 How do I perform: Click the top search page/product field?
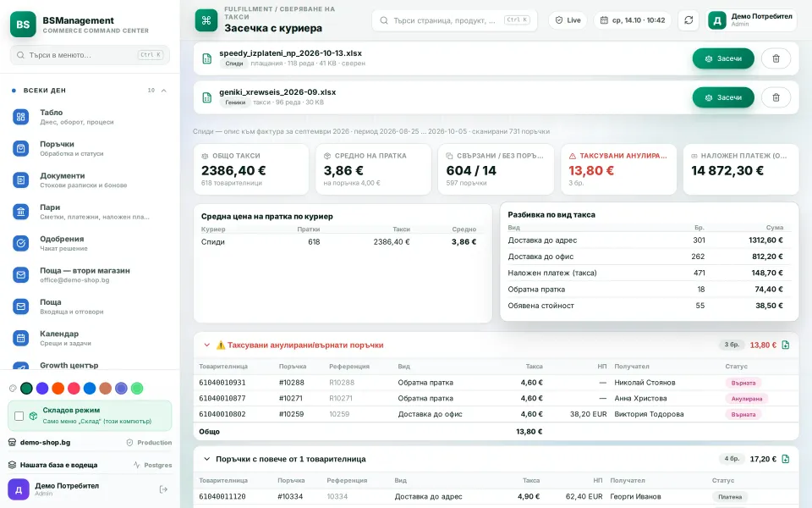[454, 20]
